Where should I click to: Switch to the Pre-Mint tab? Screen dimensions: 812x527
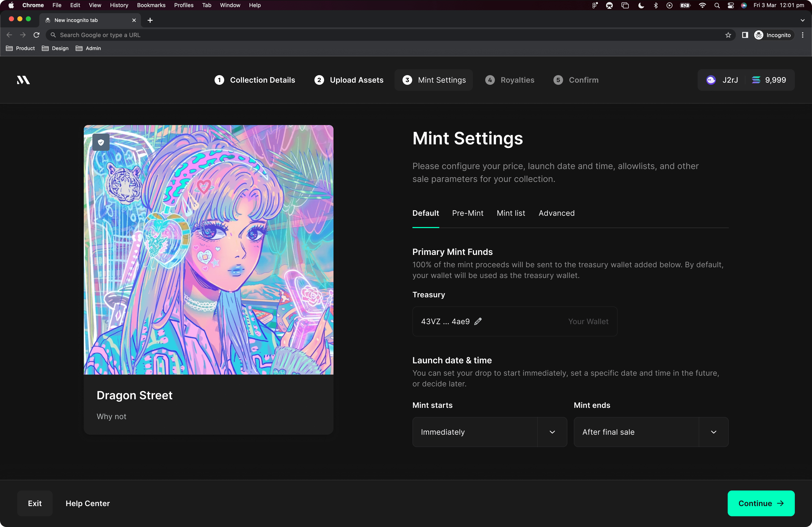[467, 213]
